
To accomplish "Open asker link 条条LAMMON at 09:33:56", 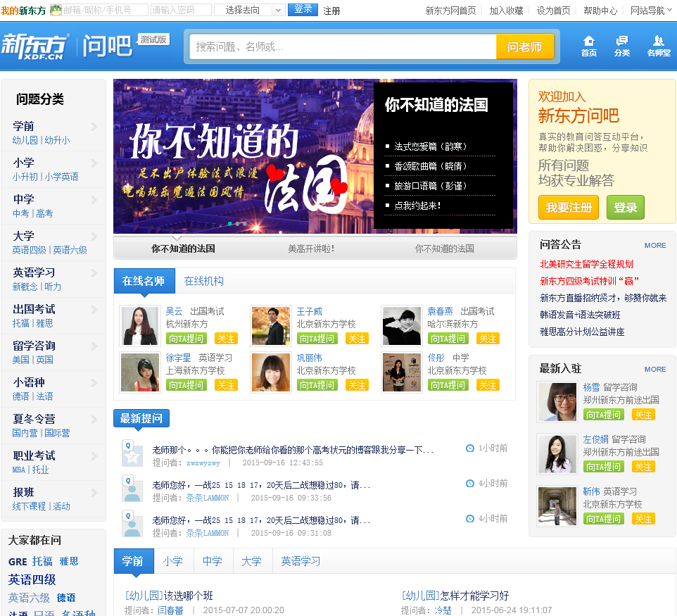I will (207, 498).
